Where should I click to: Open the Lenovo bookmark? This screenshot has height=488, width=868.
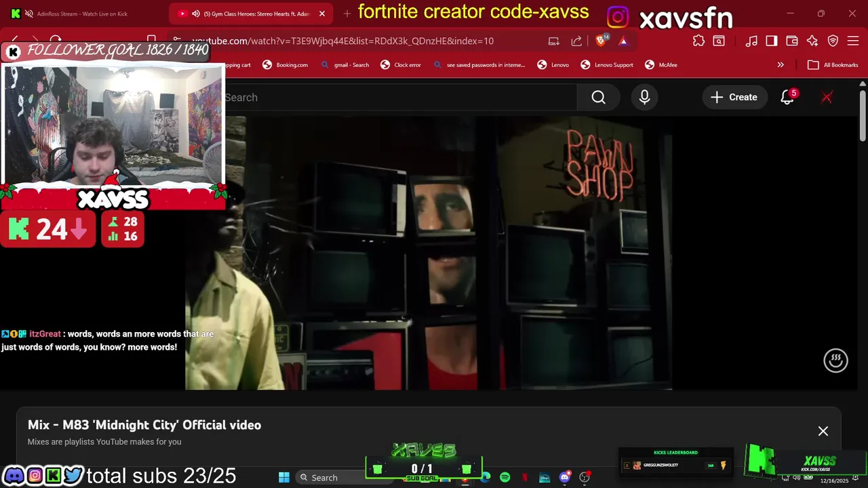tap(553, 65)
